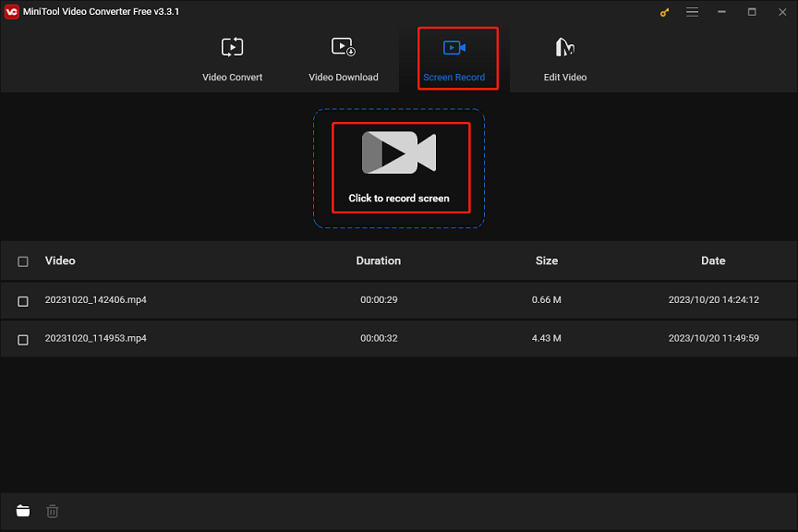This screenshot has height=532, width=798.
Task: Click date 2023/10/20 11:49:59
Action: [x=714, y=338]
